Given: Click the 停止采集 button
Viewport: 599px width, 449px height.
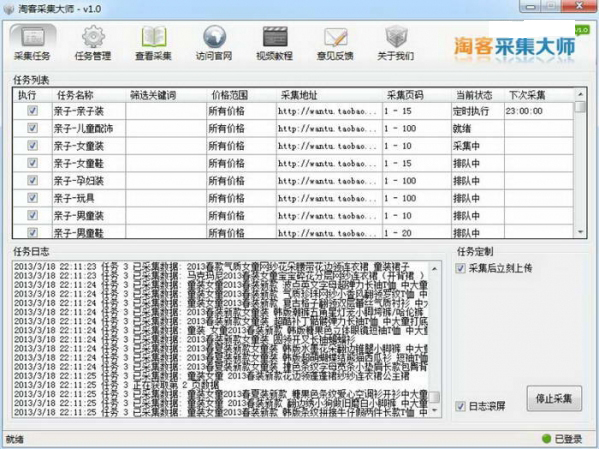Looking at the screenshot, I should tap(554, 399).
